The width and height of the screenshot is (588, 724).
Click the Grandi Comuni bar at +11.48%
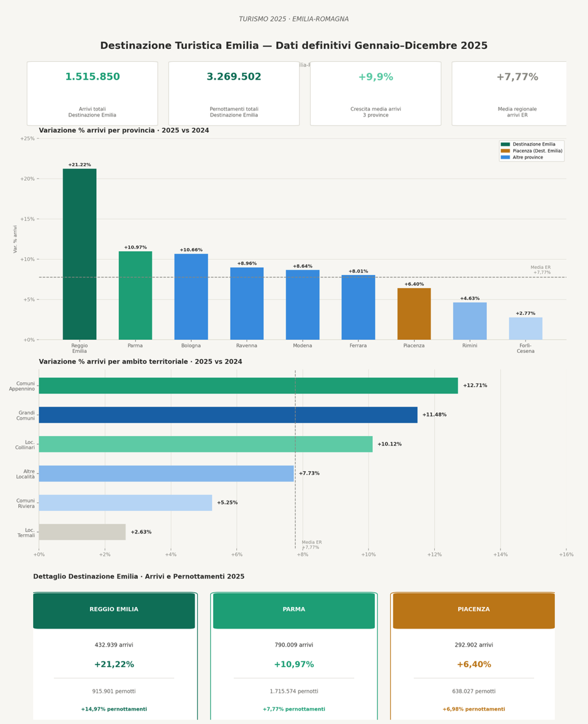tap(228, 415)
